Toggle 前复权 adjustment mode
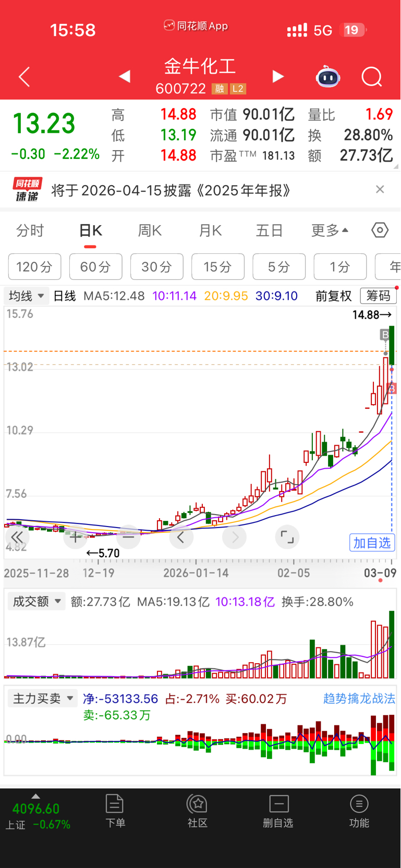This screenshot has width=401, height=868. (334, 296)
